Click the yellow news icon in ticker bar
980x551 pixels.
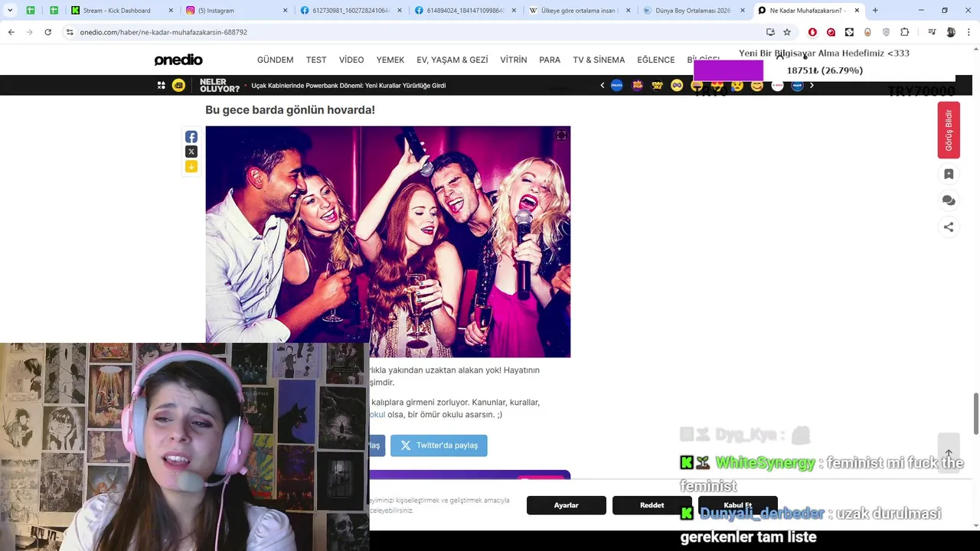click(x=178, y=86)
